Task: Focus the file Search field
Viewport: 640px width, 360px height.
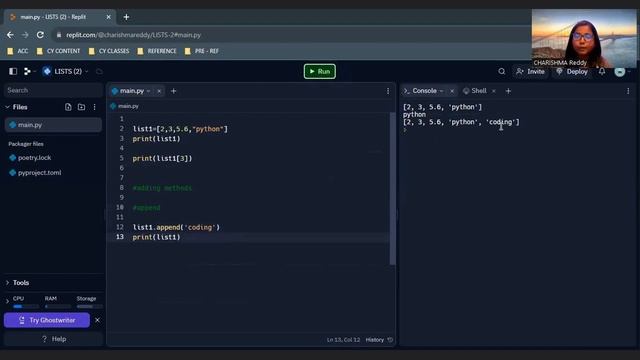Action: point(53,90)
